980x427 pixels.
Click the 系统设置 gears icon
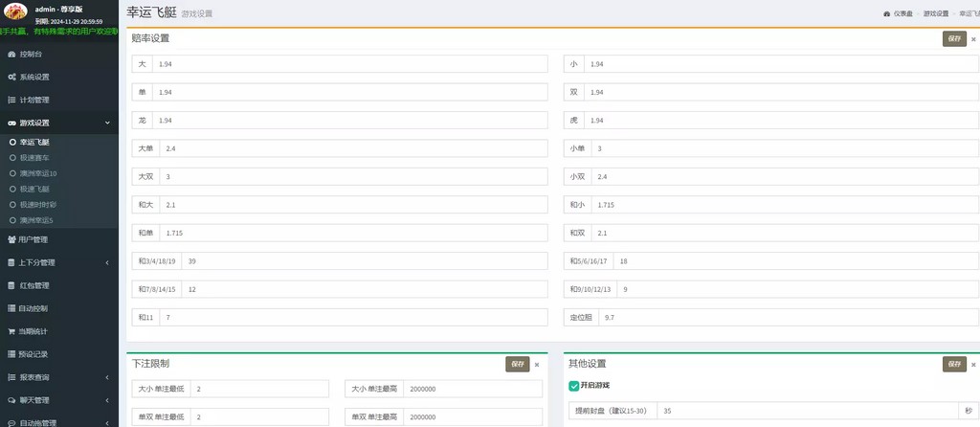[11, 77]
